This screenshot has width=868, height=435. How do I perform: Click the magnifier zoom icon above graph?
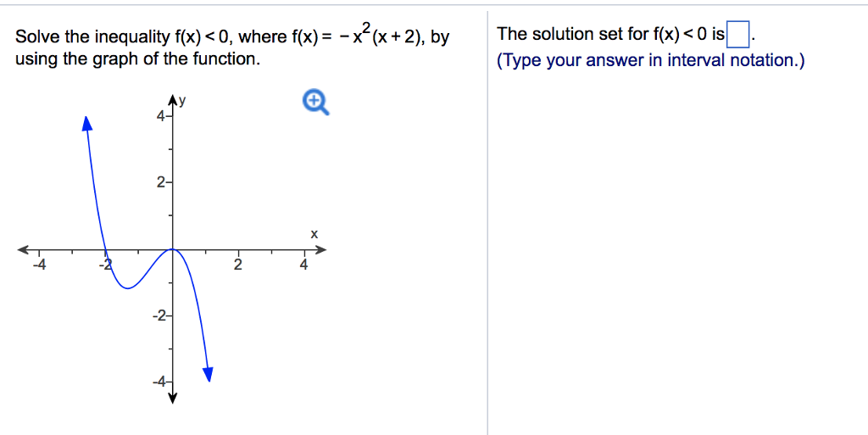(x=316, y=103)
